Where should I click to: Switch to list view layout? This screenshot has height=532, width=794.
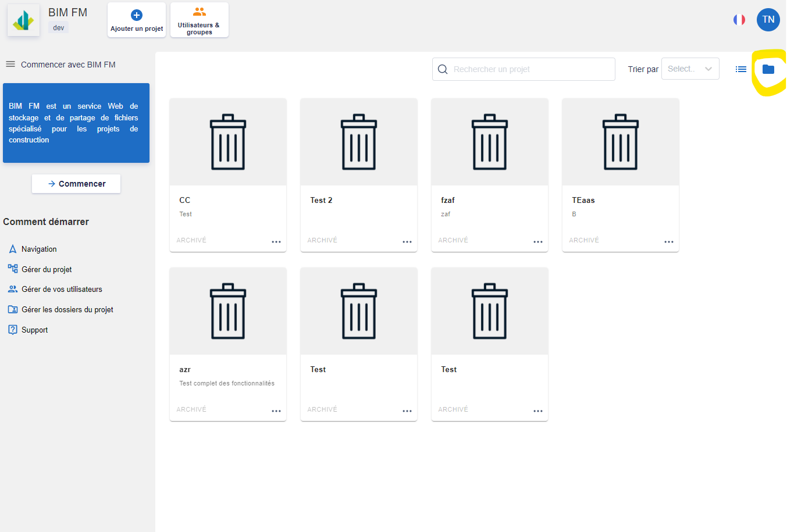[740, 69]
